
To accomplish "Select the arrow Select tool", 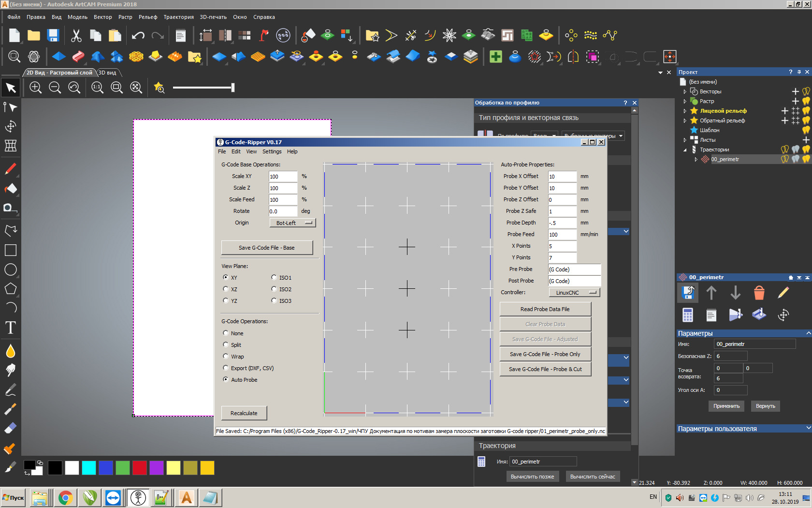I will [11, 88].
